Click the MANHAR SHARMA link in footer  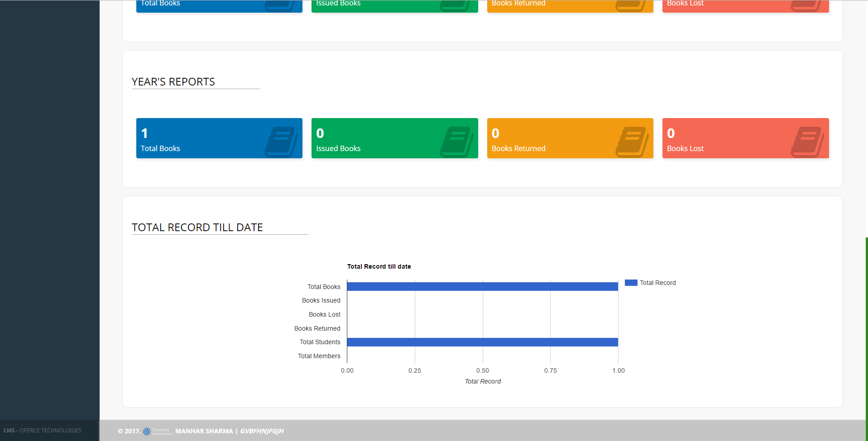point(204,431)
